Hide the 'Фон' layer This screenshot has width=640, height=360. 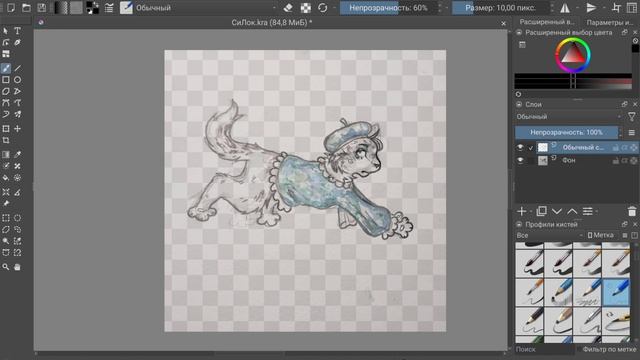click(520, 160)
